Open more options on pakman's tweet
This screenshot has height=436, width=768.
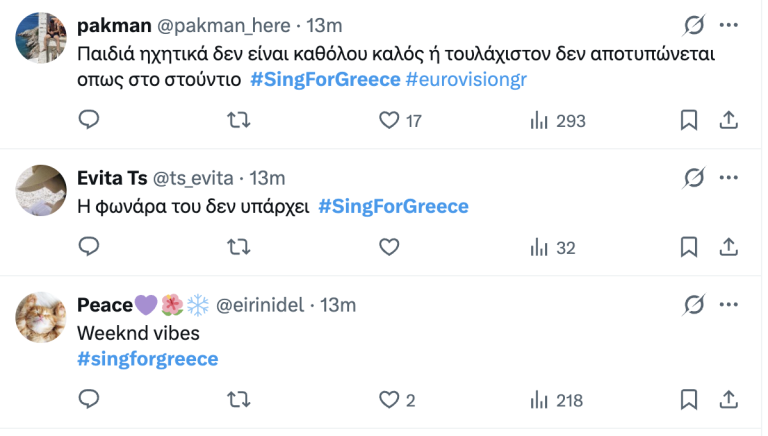pos(730,25)
